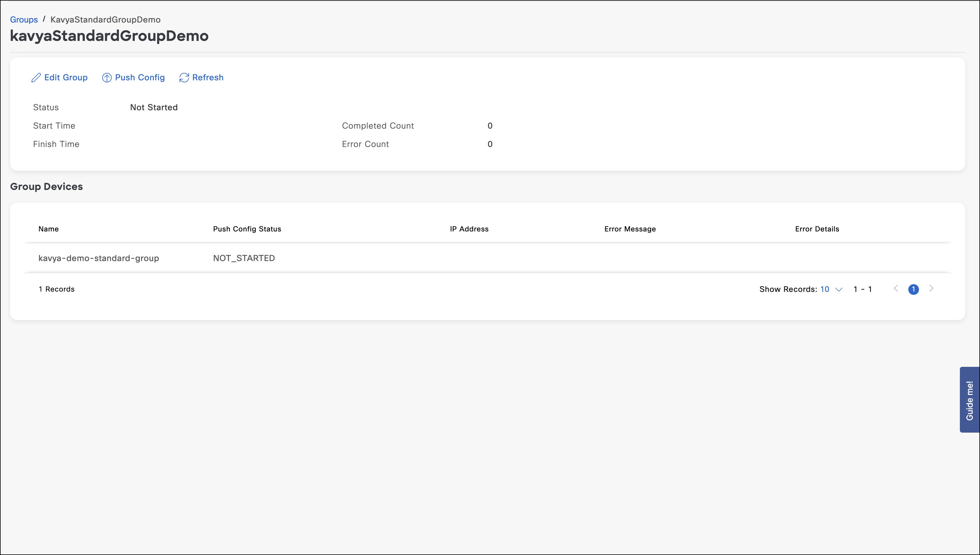Go to the previous page arrow
This screenshot has width=980, height=555.
(896, 289)
